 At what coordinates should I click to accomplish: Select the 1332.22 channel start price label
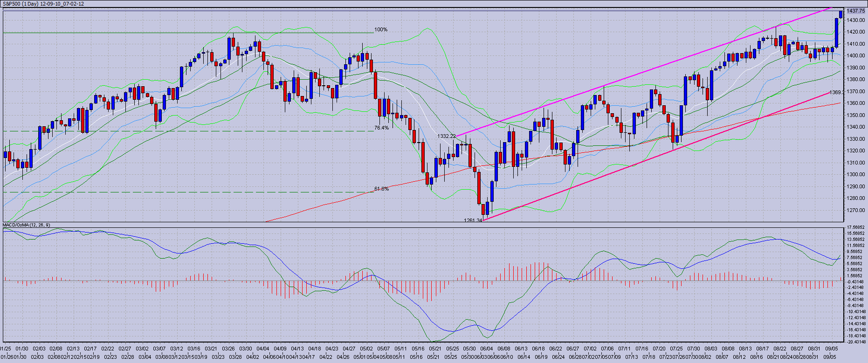pos(446,136)
